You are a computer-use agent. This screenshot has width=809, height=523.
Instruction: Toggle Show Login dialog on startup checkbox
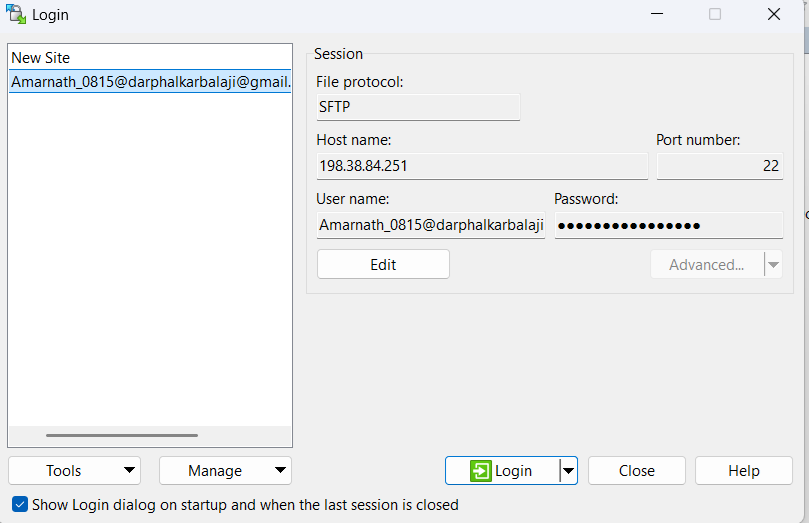(x=20, y=504)
